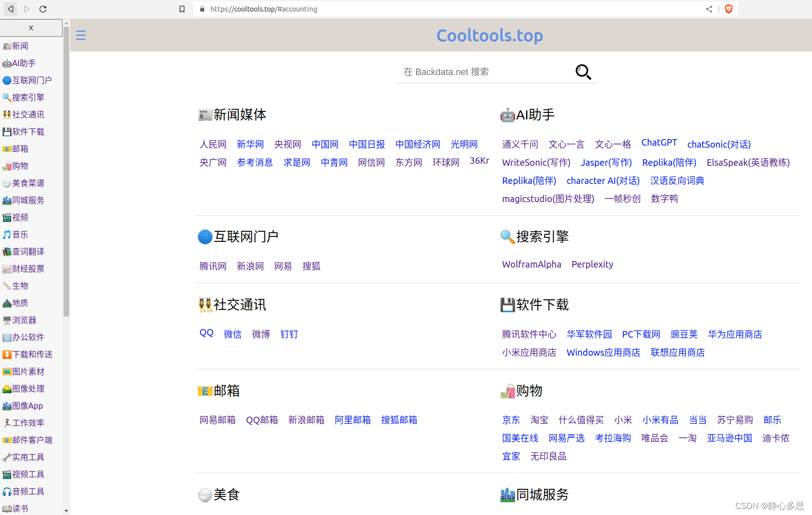Select 互联网门户 in the sidebar
812x515 pixels.
(x=27, y=80)
